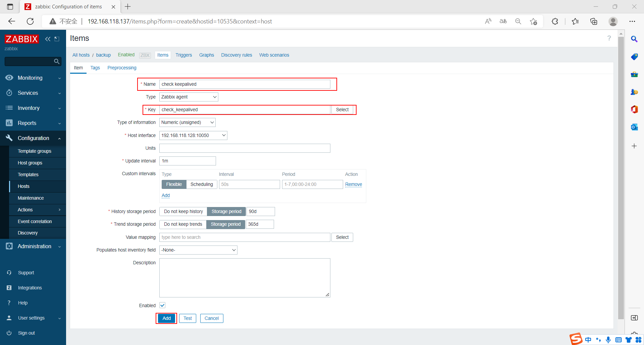Expand the Actions submenu

click(x=60, y=210)
